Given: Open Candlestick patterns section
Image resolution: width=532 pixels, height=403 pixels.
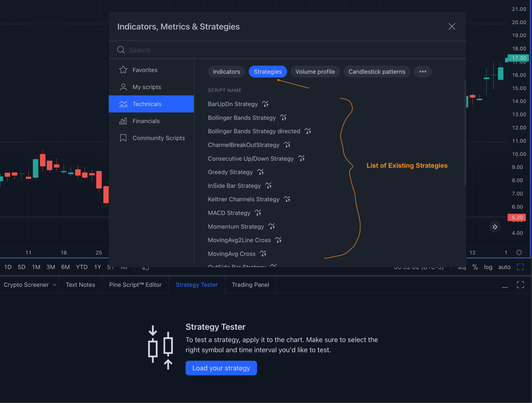Looking at the screenshot, I should pos(377,71).
